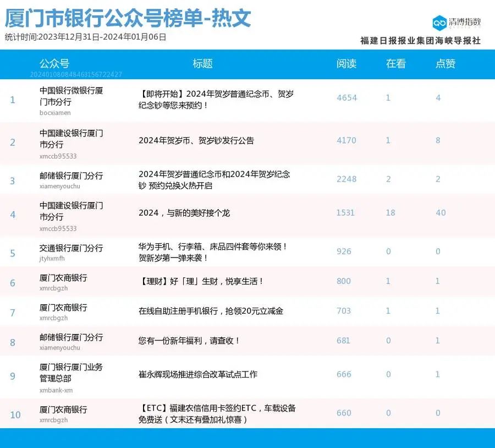Select account 交通银行厦门分行
This screenshot has height=448, width=495.
coord(71,248)
